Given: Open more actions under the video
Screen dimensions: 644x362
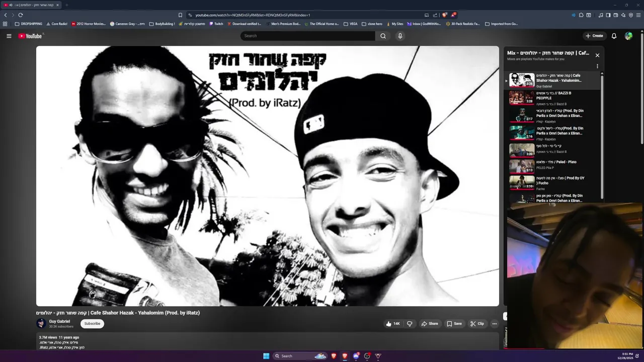Looking at the screenshot, I should coord(495,324).
